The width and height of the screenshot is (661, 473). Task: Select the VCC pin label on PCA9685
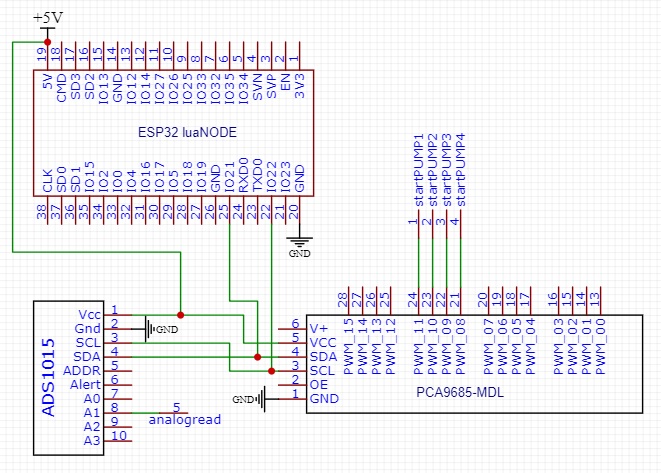pyautogui.click(x=323, y=342)
